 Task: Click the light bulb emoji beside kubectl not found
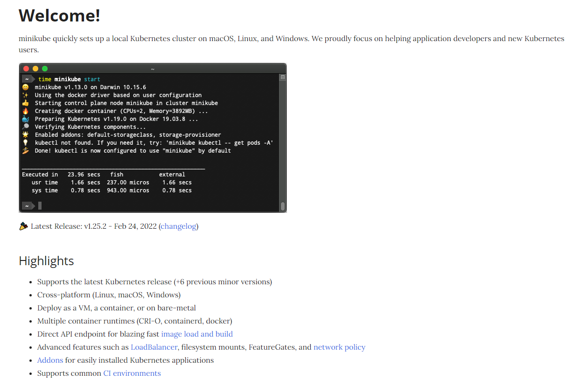pos(25,143)
